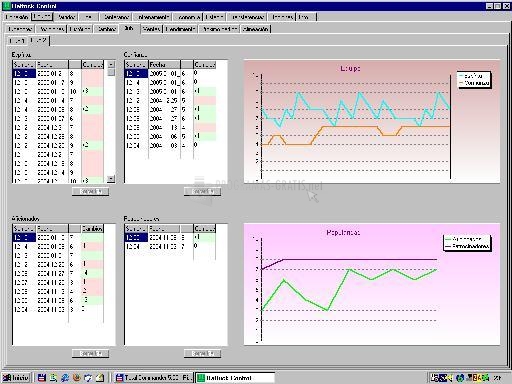Click the floppy disk quick-launch icon
The width and height of the screenshot is (512, 384).
tap(42, 378)
